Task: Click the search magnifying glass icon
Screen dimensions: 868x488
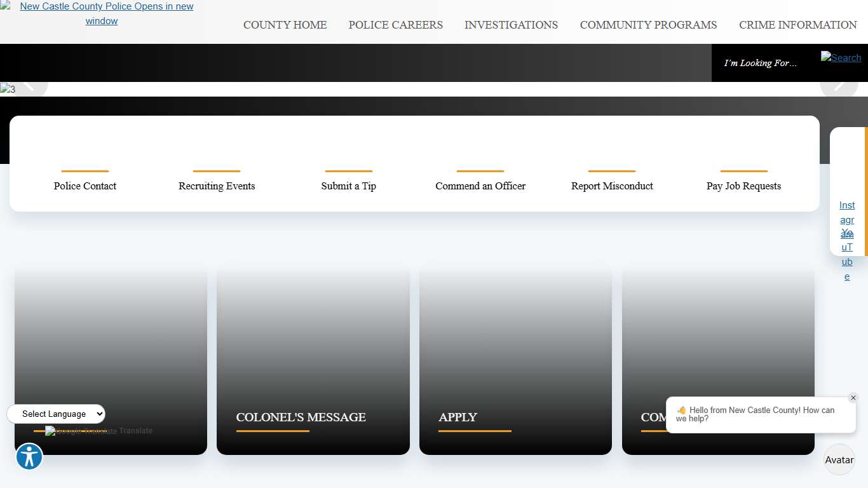Action: coord(840,57)
